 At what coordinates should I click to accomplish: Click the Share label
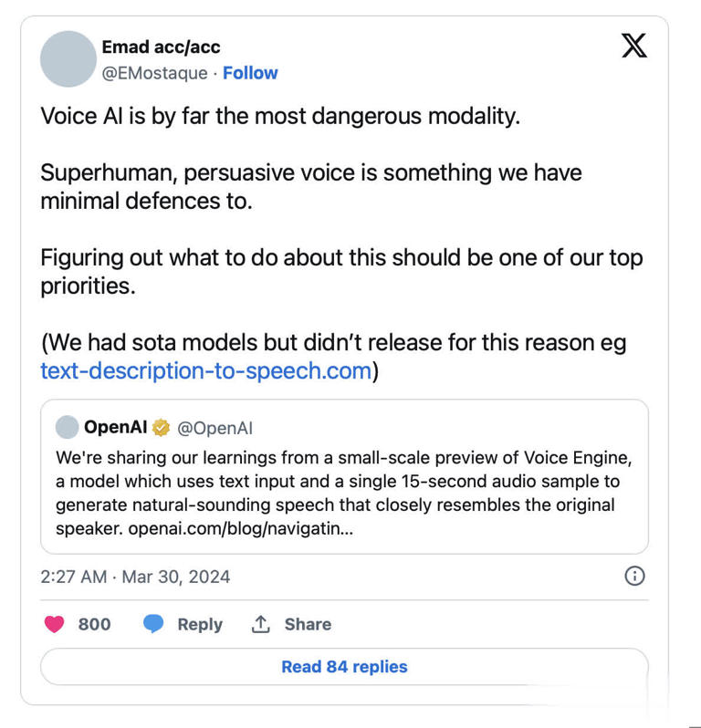click(x=308, y=624)
